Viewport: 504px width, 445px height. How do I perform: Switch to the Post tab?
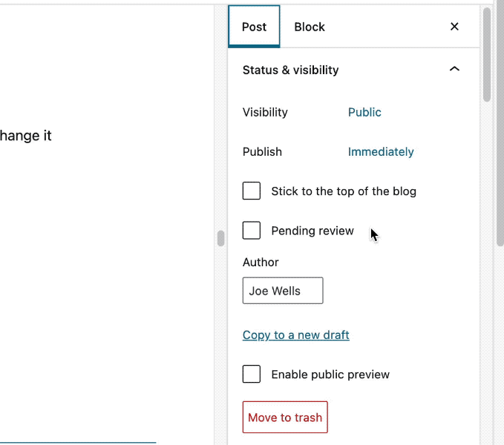point(254,27)
